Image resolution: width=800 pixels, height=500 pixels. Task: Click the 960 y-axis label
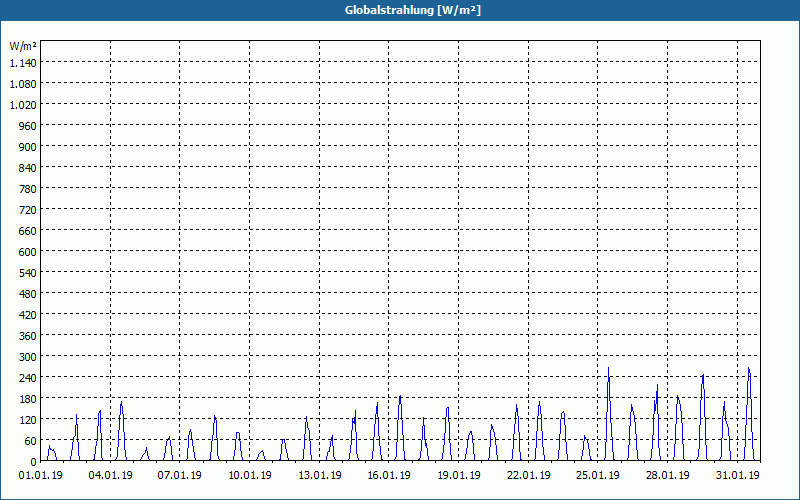tap(28, 126)
